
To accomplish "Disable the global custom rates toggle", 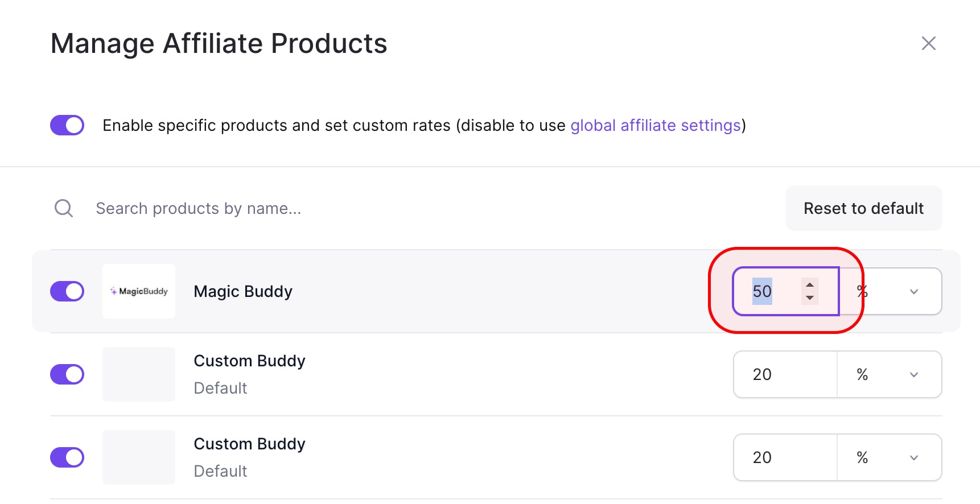I will [67, 125].
